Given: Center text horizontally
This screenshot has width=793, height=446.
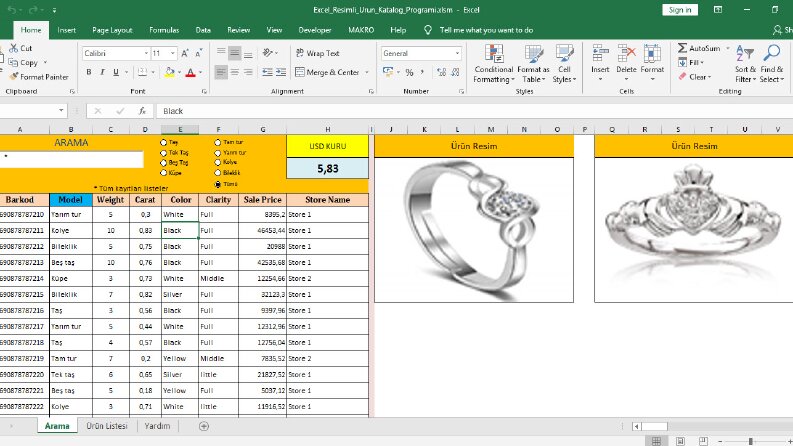Looking at the screenshot, I should [x=235, y=72].
